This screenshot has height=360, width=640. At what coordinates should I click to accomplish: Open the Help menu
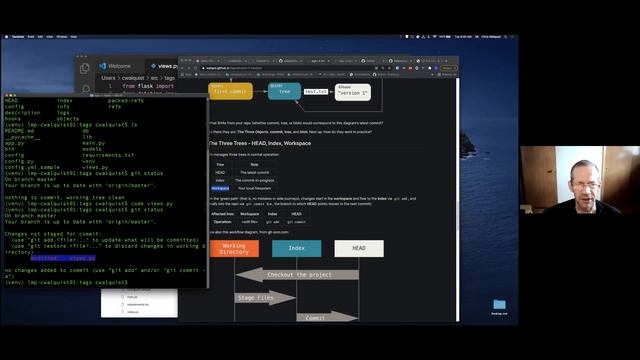point(74,37)
